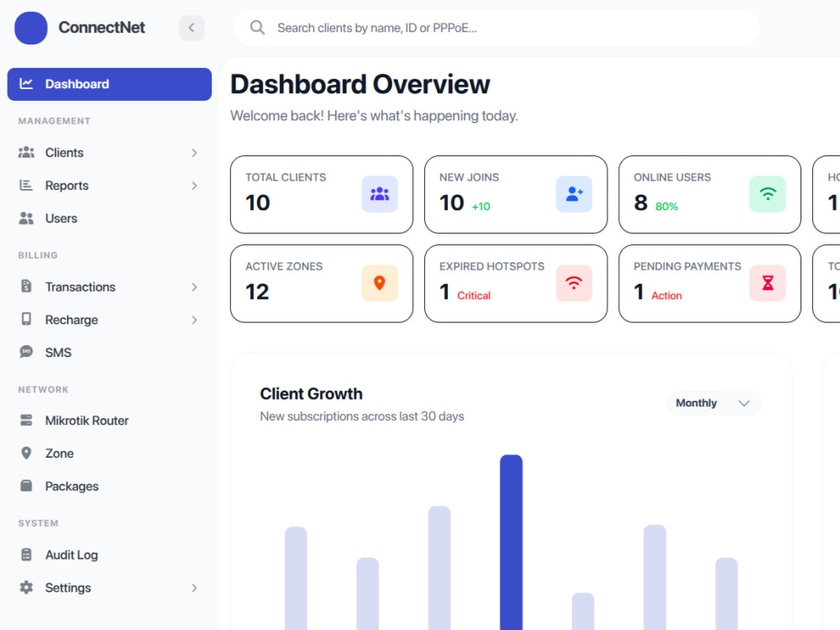Open the Total Clients stat card
The image size is (840, 630).
322,195
